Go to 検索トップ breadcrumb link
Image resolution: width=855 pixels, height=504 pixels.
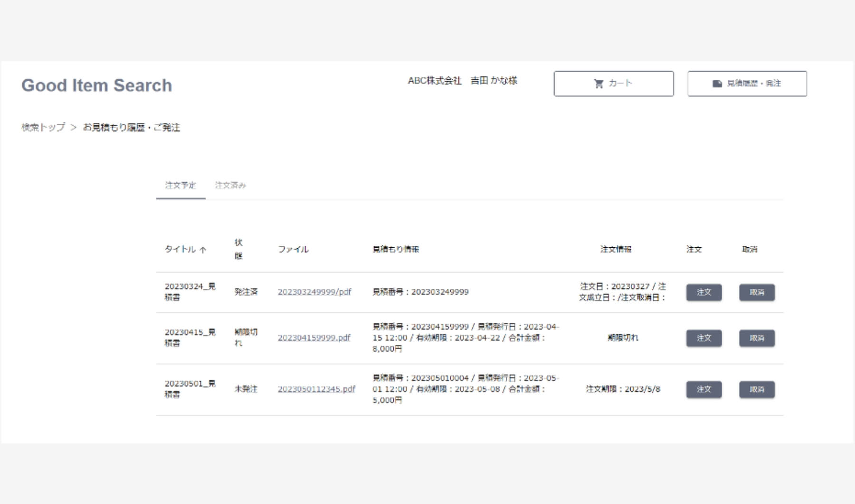tap(43, 127)
